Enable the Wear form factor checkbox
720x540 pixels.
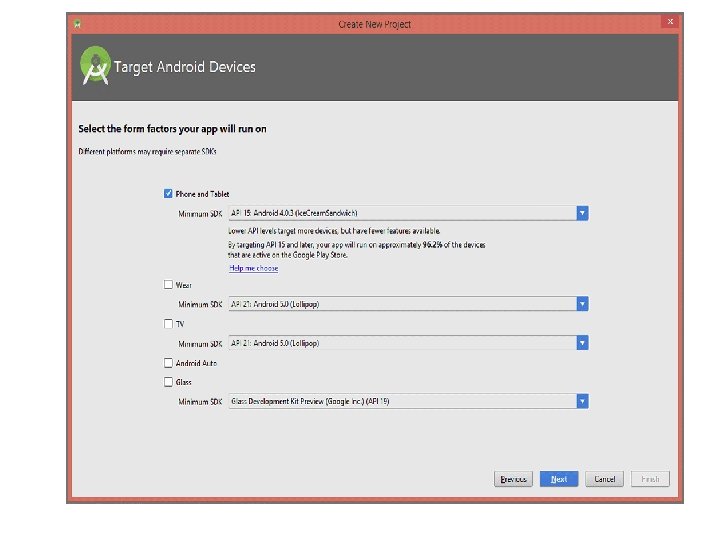coord(168,285)
